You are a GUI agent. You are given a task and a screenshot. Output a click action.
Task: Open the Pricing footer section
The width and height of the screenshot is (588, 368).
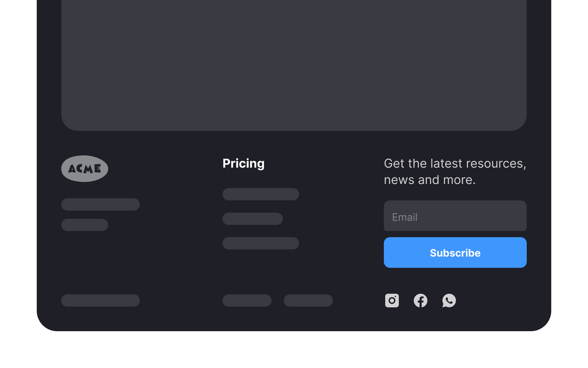243,164
